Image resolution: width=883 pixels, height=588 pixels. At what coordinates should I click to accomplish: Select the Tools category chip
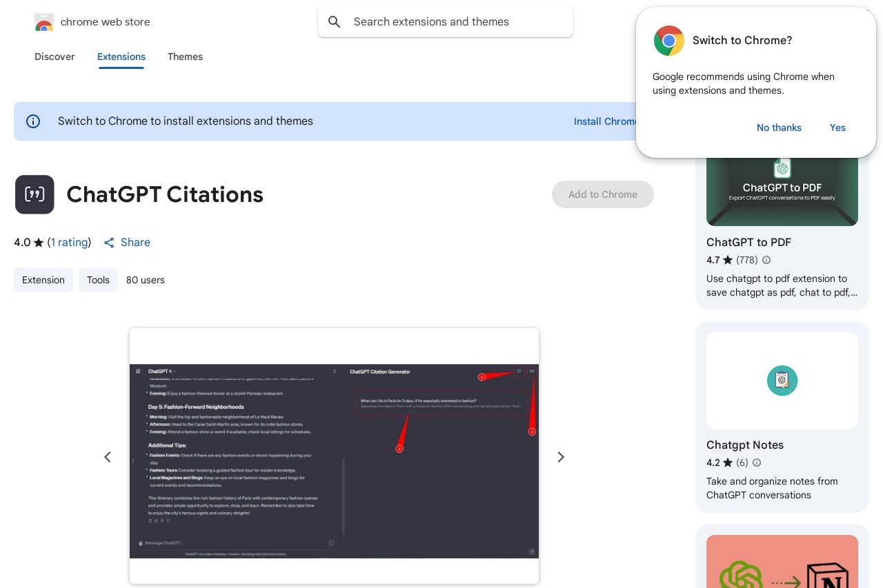(x=98, y=280)
